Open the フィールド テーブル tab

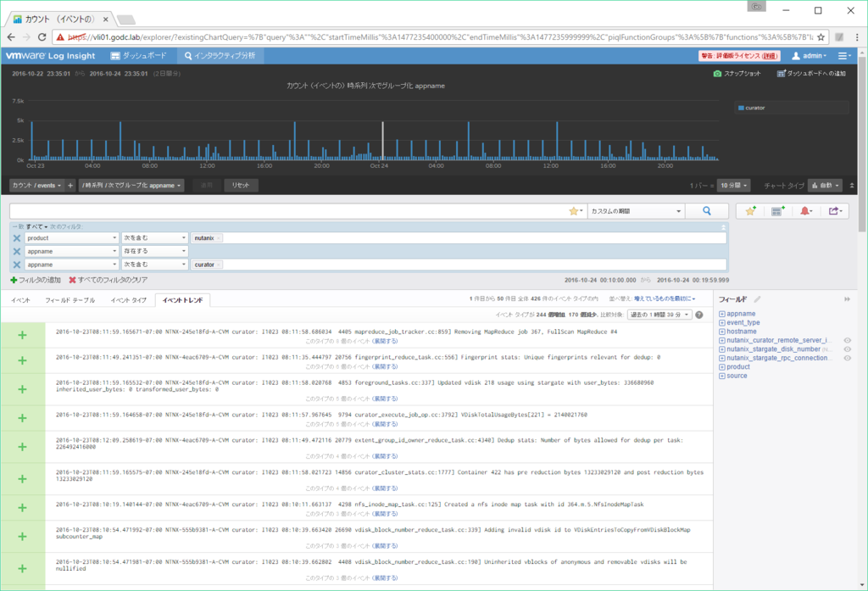(x=70, y=300)
